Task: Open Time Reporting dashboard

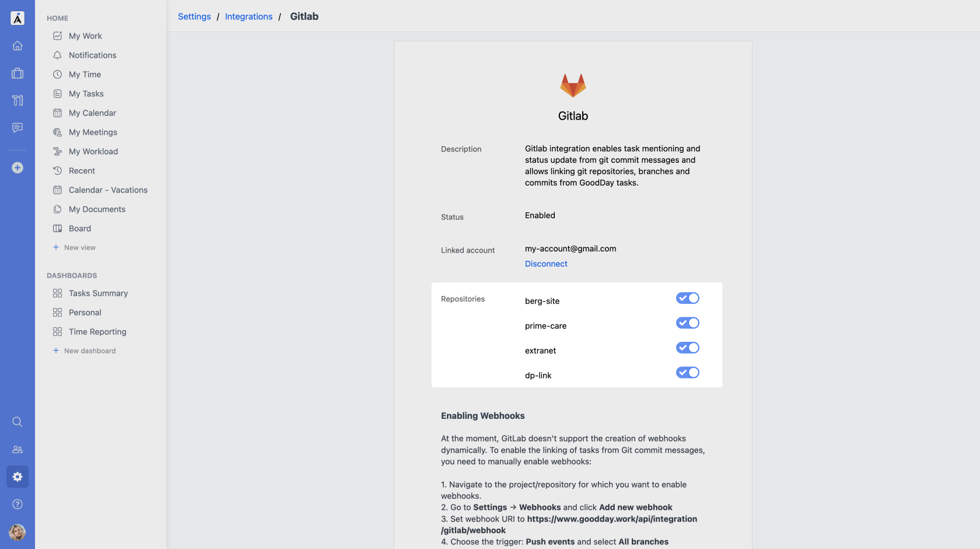Action: tap(97, 332)
